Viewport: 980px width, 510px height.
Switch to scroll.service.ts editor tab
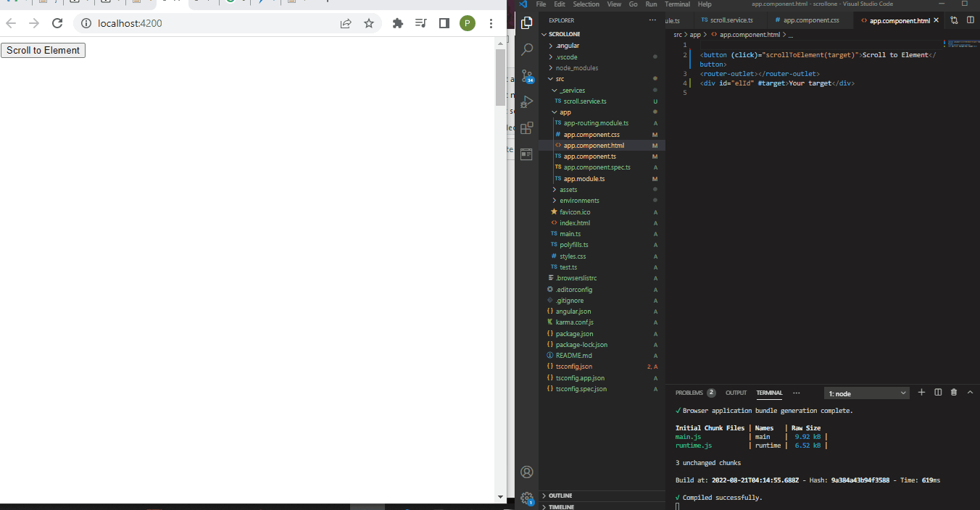[731, 20]
